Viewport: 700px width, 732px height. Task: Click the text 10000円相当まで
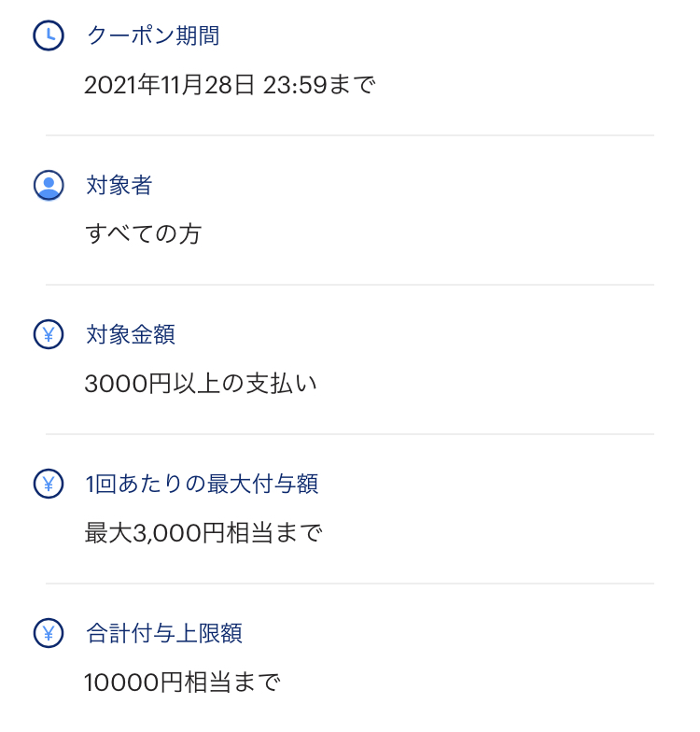182,683
